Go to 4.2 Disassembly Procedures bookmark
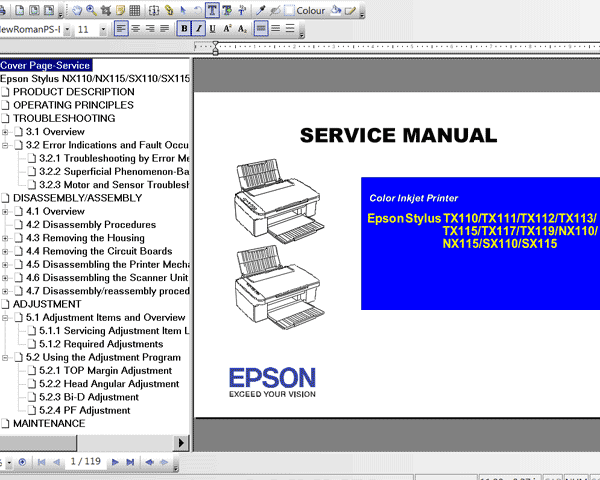 click(x=91, y=225)
